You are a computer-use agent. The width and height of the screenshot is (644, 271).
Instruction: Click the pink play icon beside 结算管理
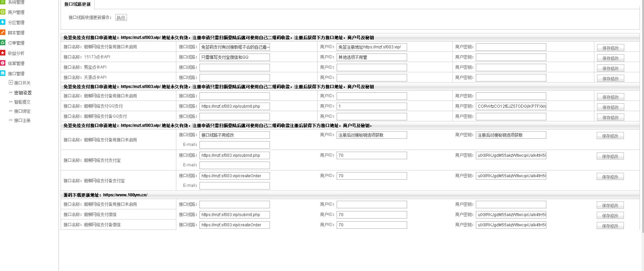[2, 63]
